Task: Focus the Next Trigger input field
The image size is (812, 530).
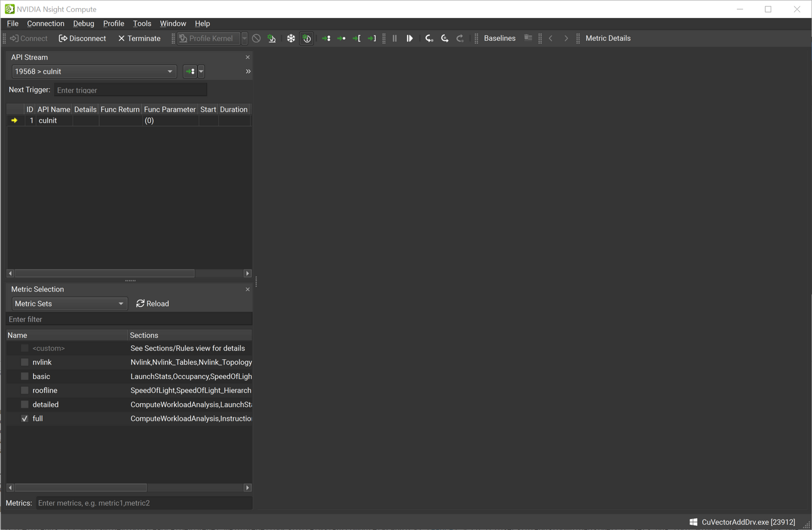Action: pos(130,90)
